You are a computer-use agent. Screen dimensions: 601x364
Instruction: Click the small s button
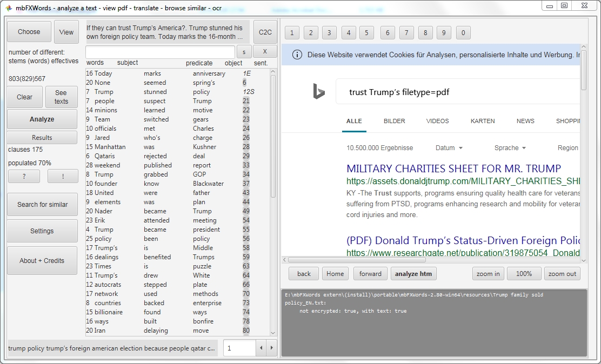pos(244,52)
